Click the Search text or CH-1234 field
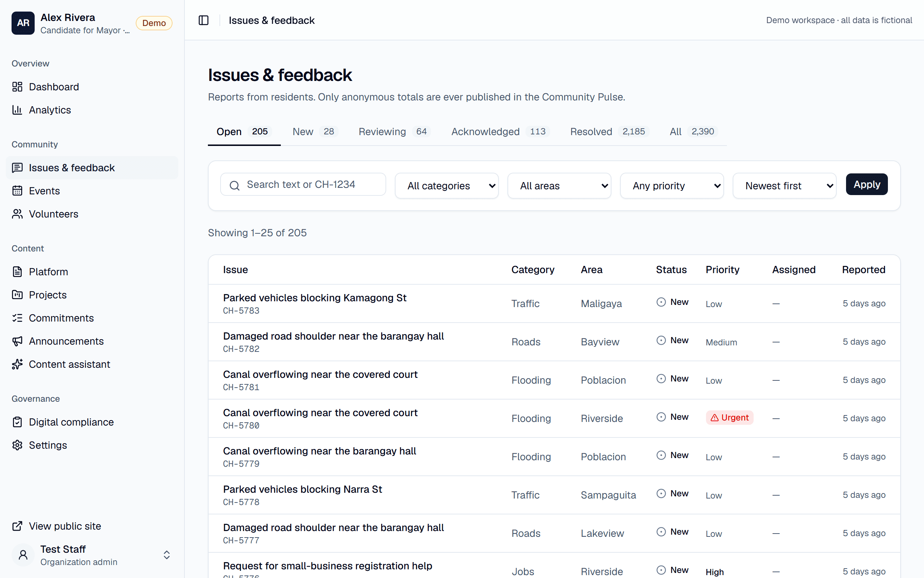 [303, 185]
